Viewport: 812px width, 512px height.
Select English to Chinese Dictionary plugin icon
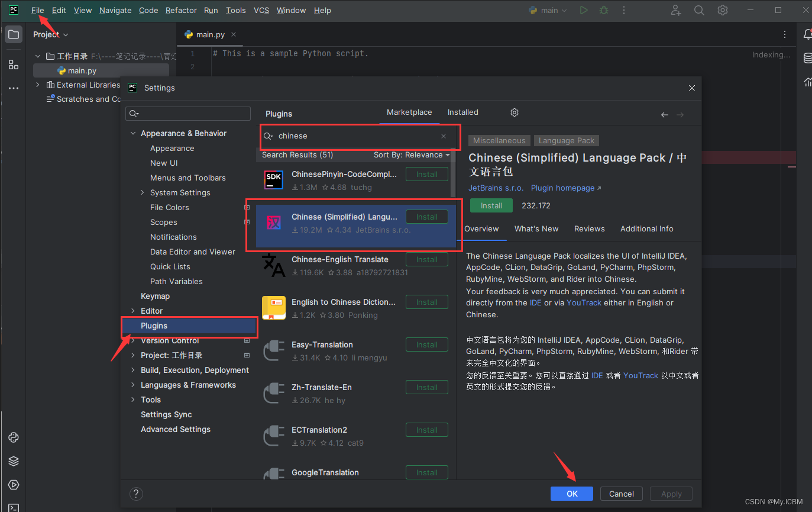[274, 308]
